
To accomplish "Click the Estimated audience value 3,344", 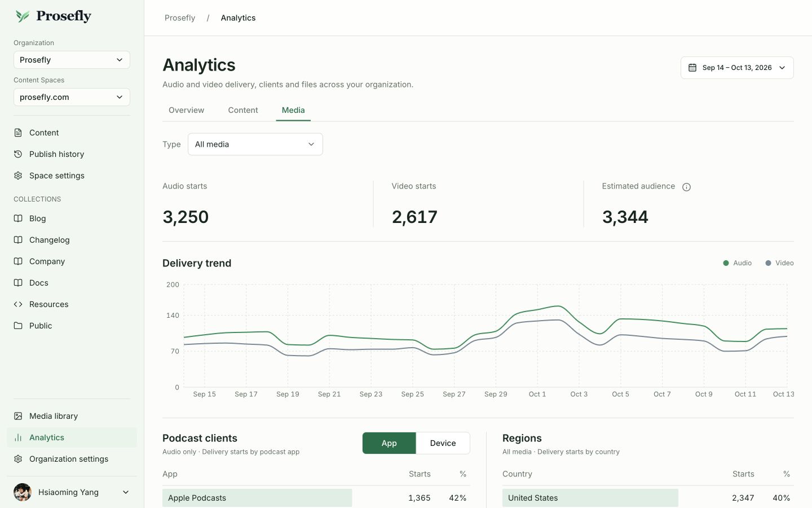I will click(625, 217).
